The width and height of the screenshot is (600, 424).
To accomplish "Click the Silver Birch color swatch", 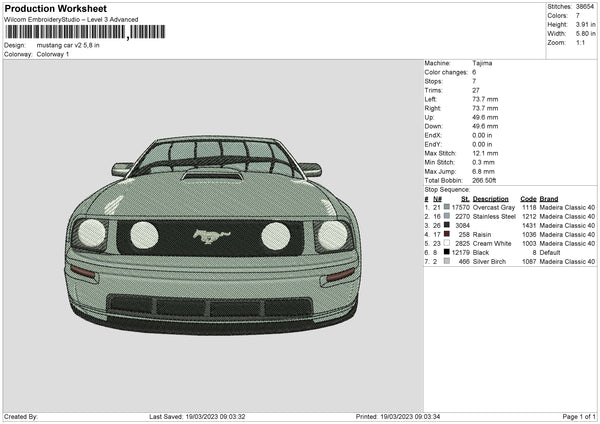I will pos(447,261).
